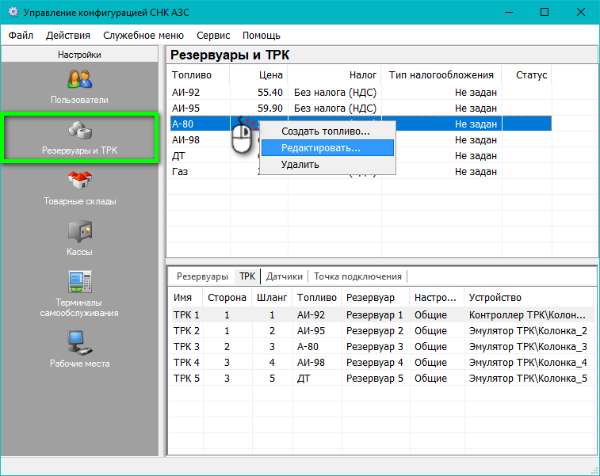This screenshot has width=600, height=476.
Task: Open Терминалы самообслуживания terminal icon
Action: [79, 284]
